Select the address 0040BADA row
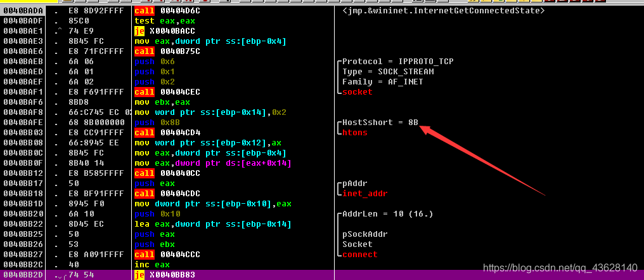This screenshot has width=644, height=280. (x=23, y=10)
